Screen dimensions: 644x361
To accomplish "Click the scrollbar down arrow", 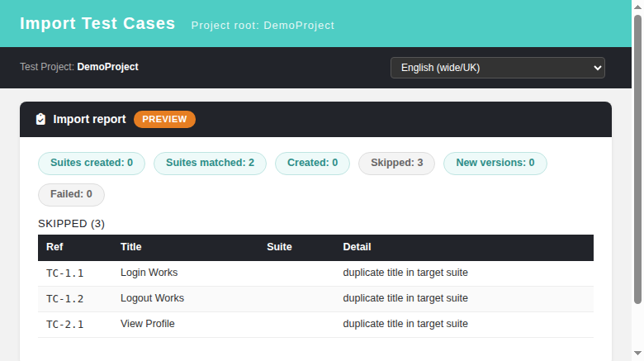I will pyautogui.click(x=637, y=354).
